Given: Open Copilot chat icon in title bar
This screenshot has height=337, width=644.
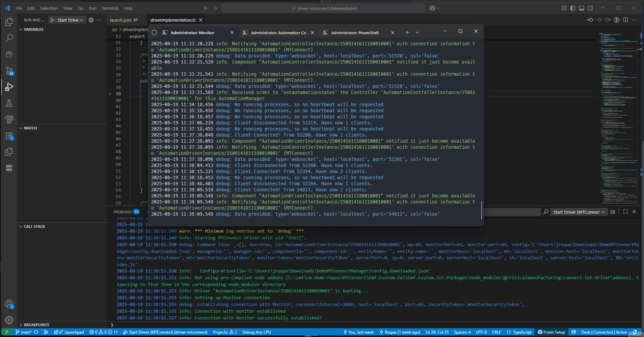Looking at the screenshot, I should pos(432,8).
